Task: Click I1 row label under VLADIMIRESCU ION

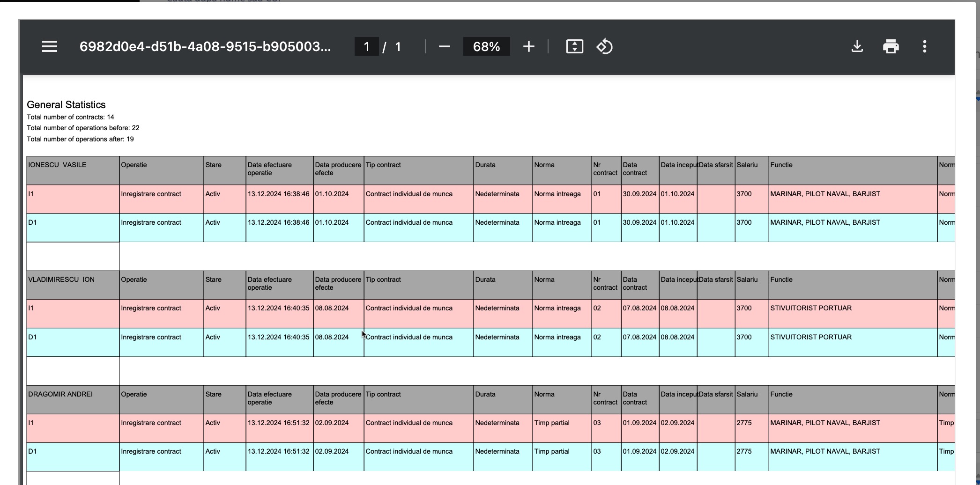Action: pos(31,308)
